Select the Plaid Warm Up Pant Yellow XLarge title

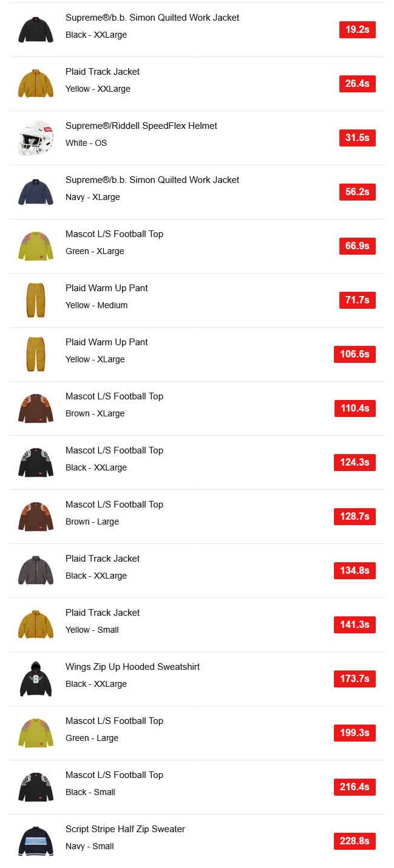click(107, 342)
